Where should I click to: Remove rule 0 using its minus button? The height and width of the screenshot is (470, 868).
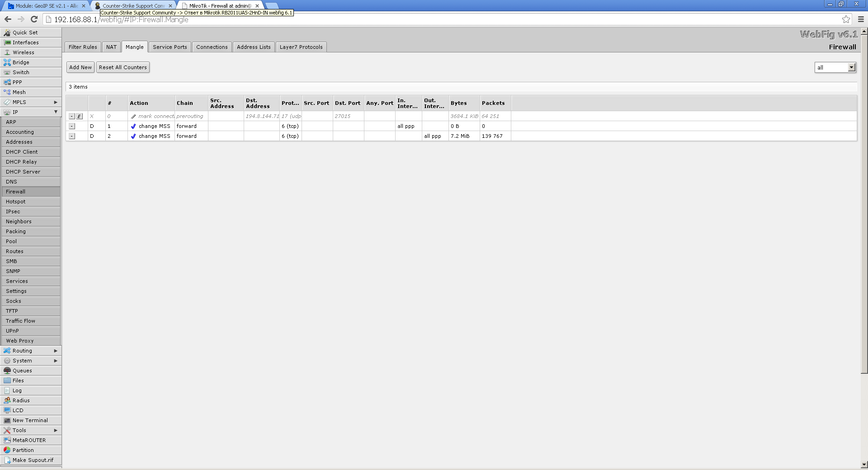point(72,116)
